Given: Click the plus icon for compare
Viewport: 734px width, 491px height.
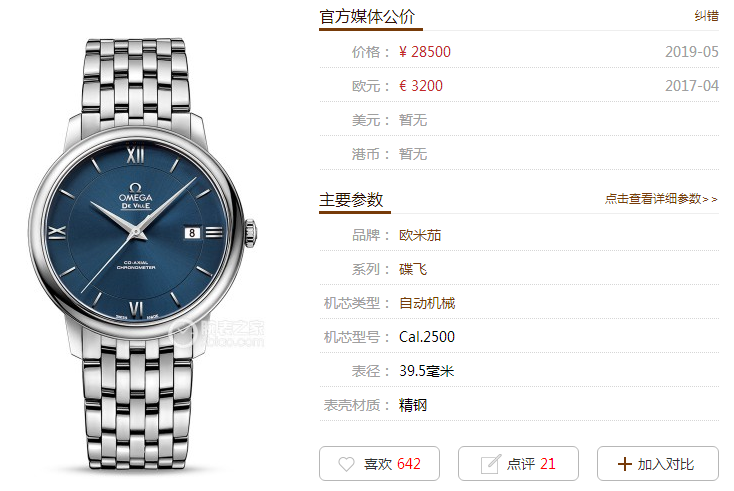Looking at the screenshot, I should [624, 464].
